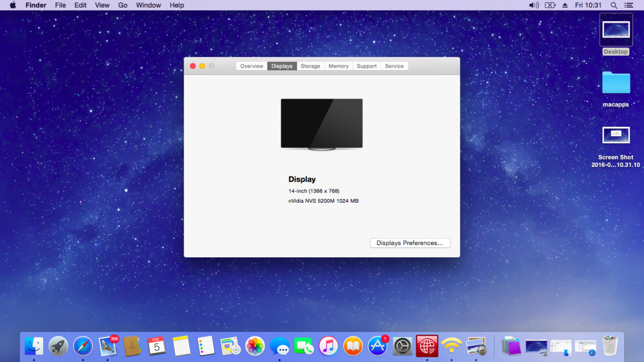Go to the Support tab
The width and height of the screenshot is (644, 362).
click(x=367, y=66)
